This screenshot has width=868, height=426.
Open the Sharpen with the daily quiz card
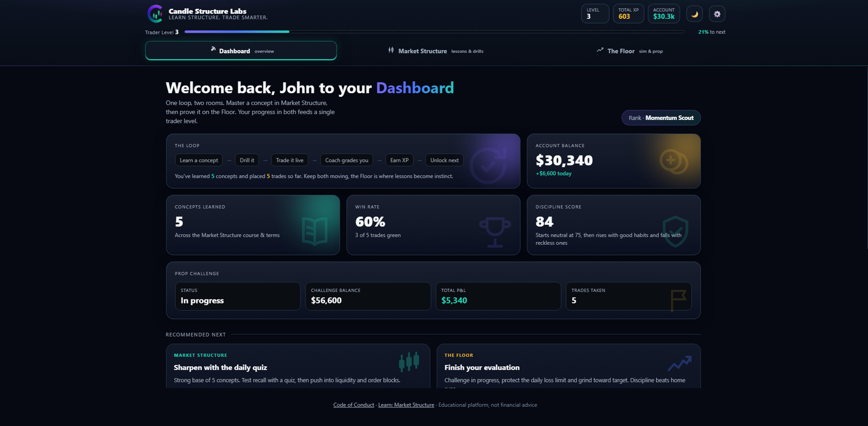(298, 366)
